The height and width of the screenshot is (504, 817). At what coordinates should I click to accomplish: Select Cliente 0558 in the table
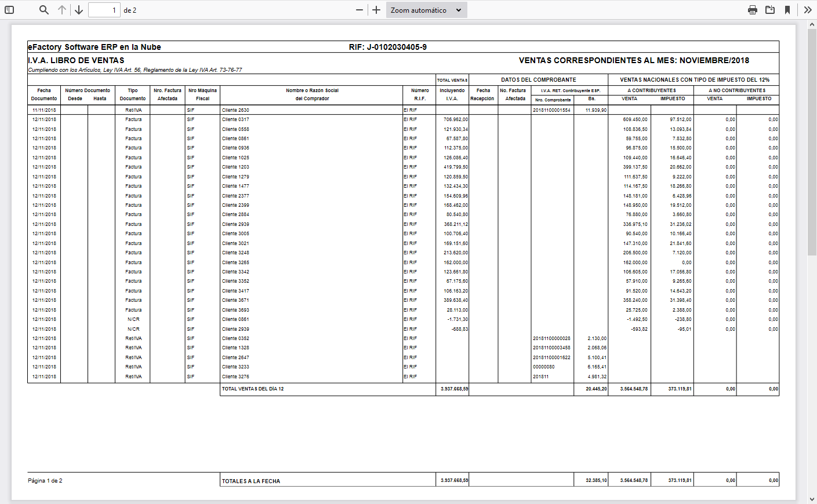coord(235,129)
